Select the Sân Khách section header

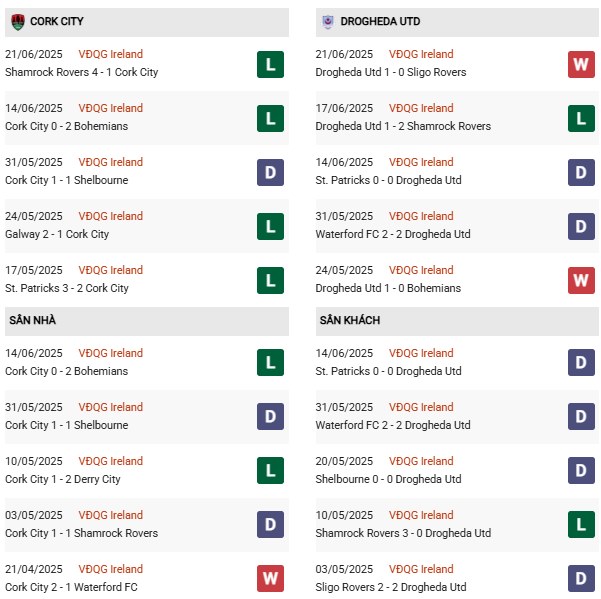(457, 320)
